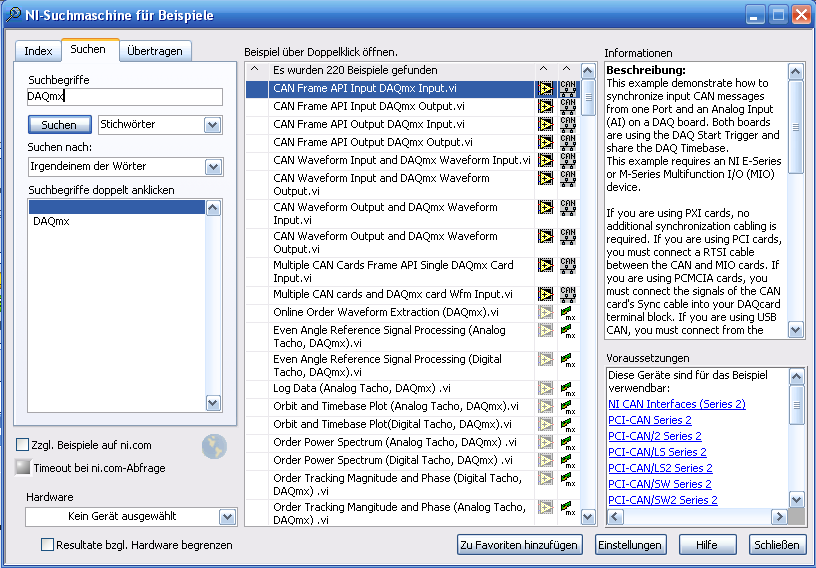Select Online Order Waveform Extraction (DAQmx).vi
Image resolution: width=816 pixels, height=568 pixels.
tap(401, 312)
